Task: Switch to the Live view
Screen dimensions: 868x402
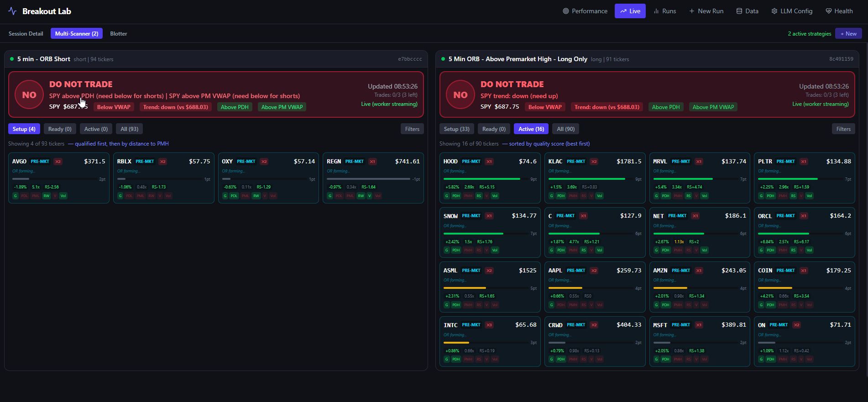Action: coord(630,11)
